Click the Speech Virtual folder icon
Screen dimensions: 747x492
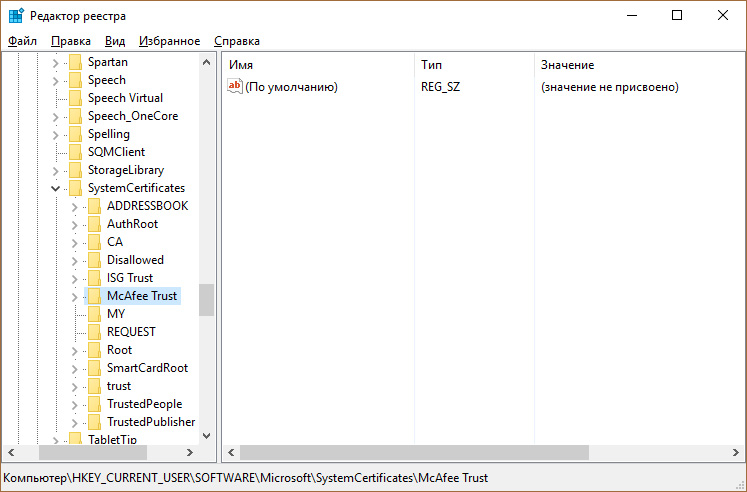75,98
